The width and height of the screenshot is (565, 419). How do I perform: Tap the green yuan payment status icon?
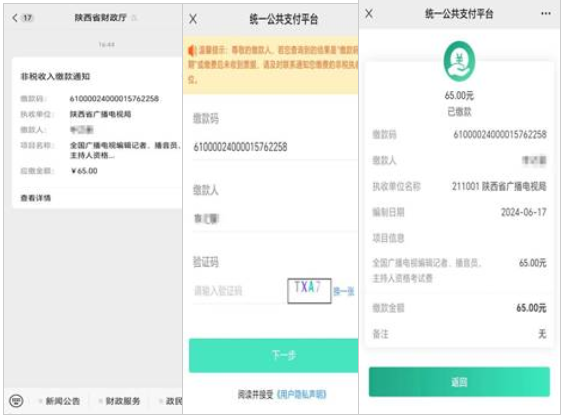coord(459,61)
